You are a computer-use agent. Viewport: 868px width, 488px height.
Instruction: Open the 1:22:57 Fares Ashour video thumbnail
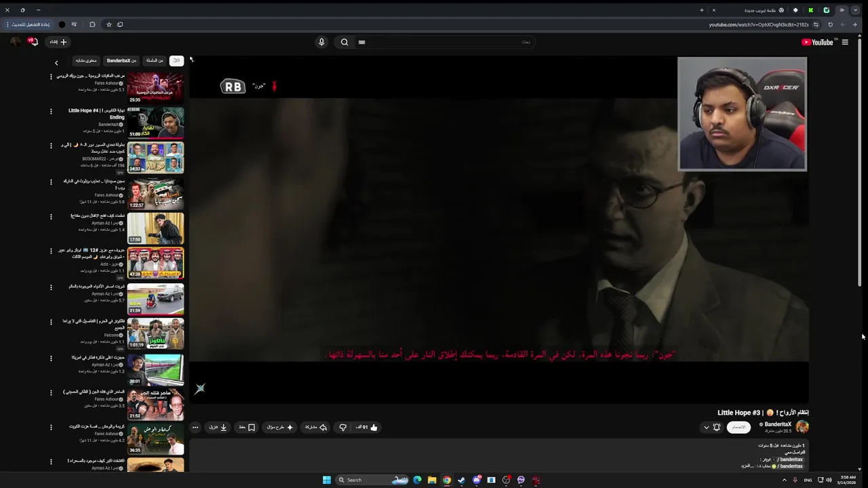coord(155,192)
